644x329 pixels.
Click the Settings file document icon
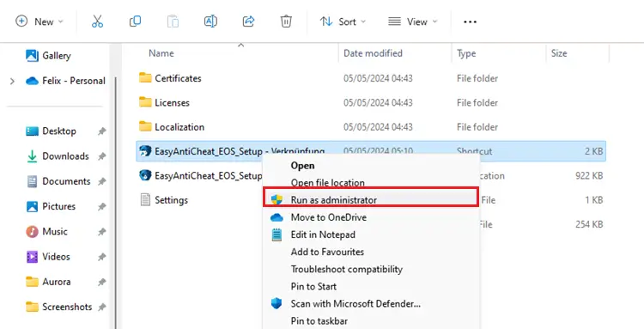(x=145, y=200)
